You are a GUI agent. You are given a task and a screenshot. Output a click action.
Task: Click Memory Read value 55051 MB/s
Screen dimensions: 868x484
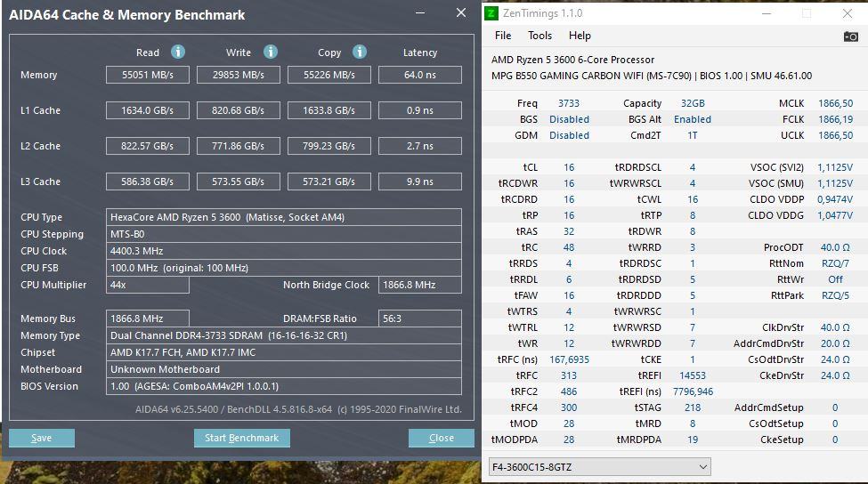click(148, 75)
